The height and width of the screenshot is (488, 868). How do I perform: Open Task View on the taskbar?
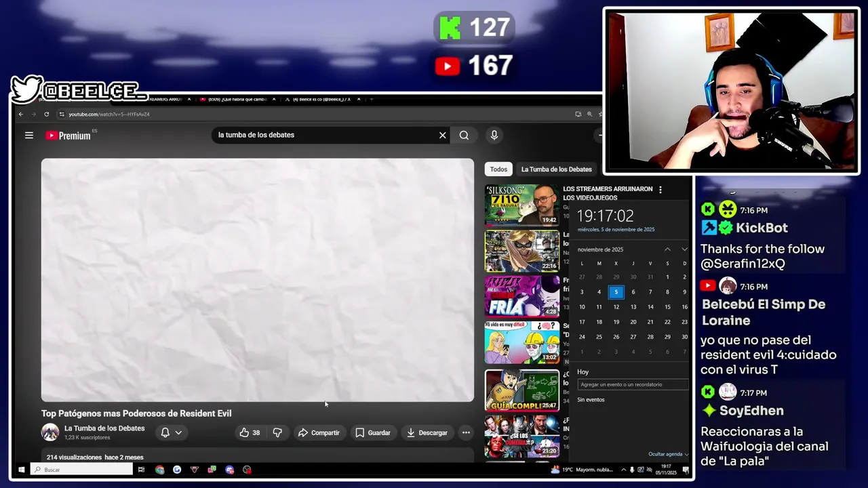tap(141, 470)
